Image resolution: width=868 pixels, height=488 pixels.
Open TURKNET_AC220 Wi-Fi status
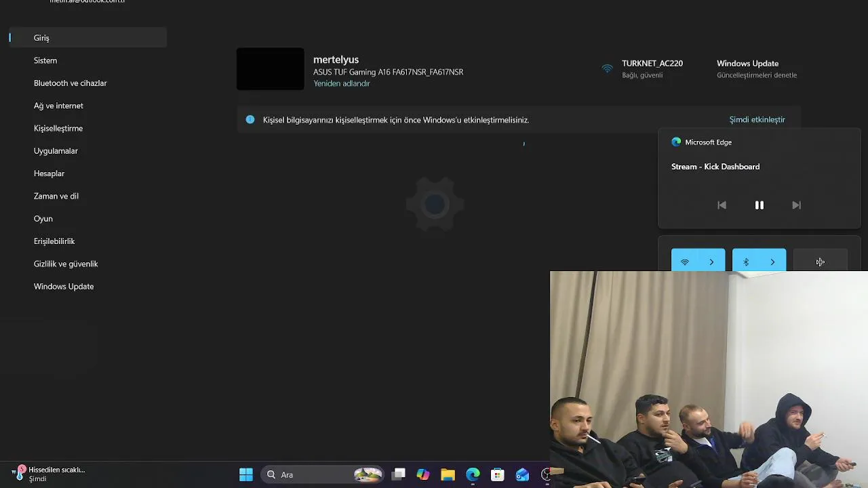643,68
